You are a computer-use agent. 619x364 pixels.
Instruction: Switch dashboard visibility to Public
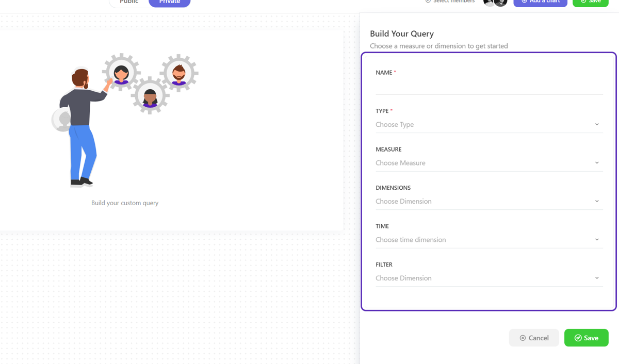[129, 2]
